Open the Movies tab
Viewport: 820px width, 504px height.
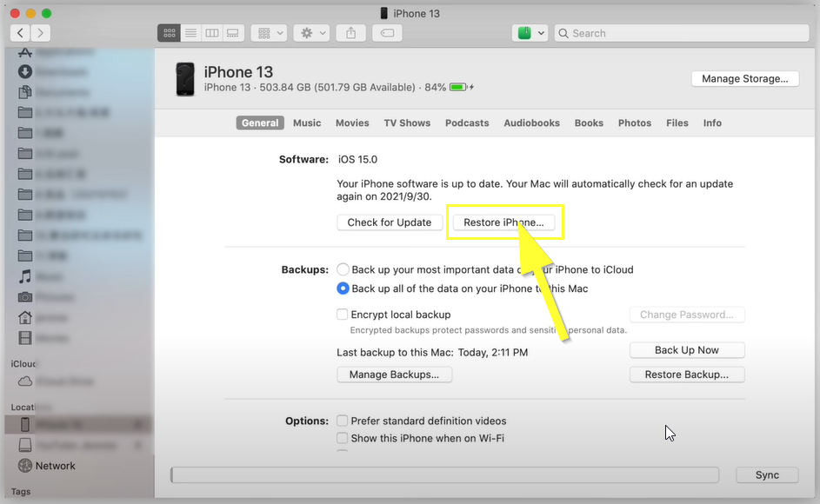click(x=352, y=123)
